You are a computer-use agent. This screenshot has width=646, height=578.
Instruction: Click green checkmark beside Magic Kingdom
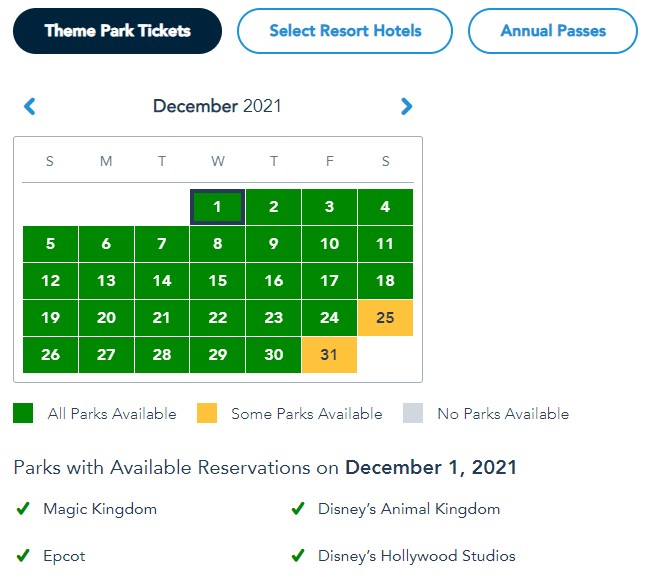coord(23,509)
